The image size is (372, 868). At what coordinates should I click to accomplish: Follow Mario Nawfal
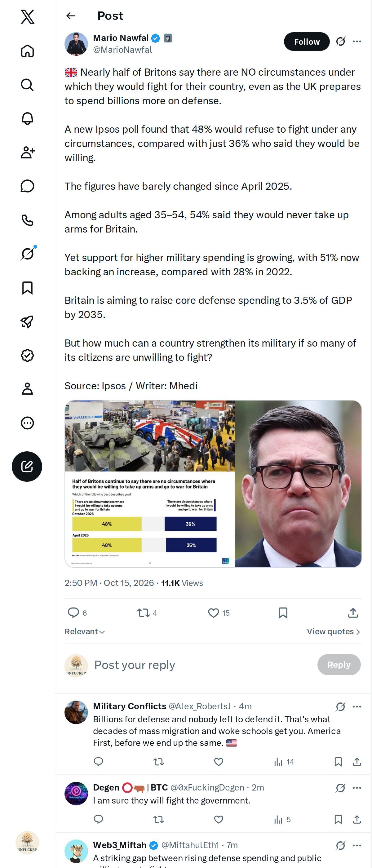pos(307,42)
